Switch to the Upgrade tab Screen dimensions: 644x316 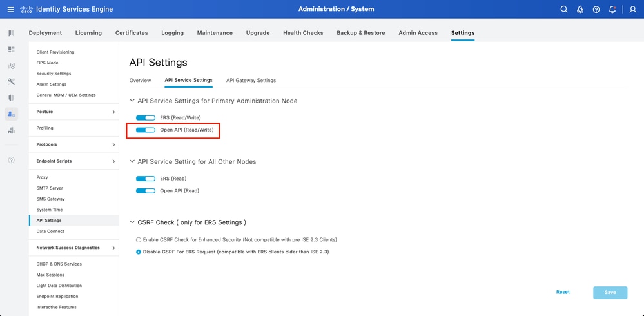pyautogui.click(x=258, y=33)
